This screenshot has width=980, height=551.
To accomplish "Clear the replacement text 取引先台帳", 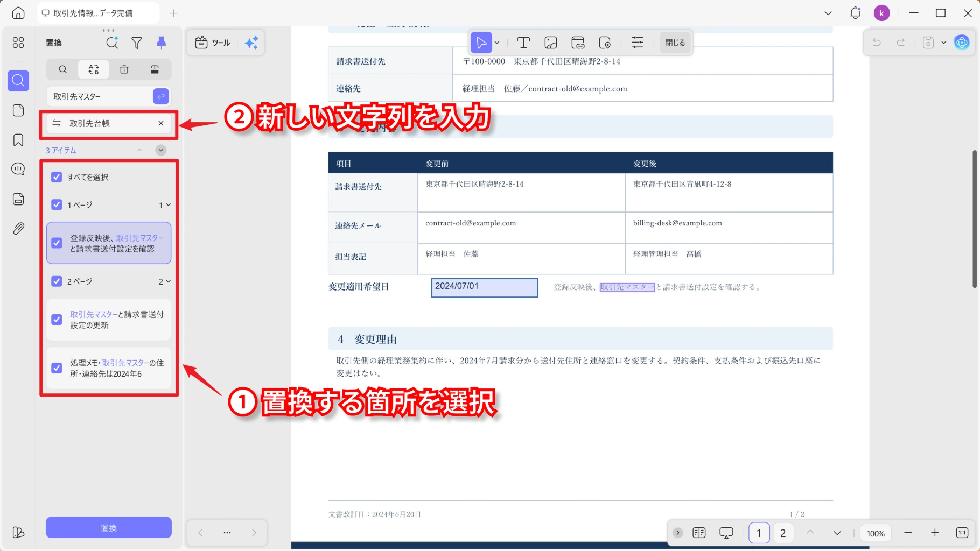I will click(161, 123).
